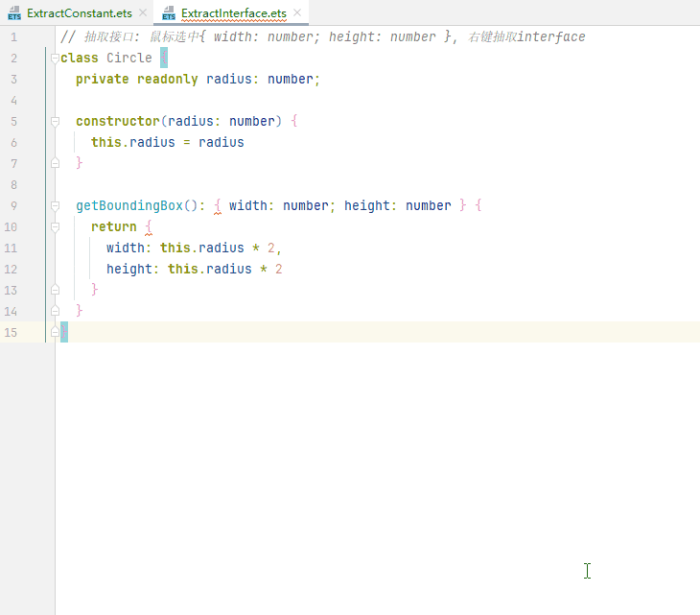Click line number 3 in gutter

click(13, 80)
